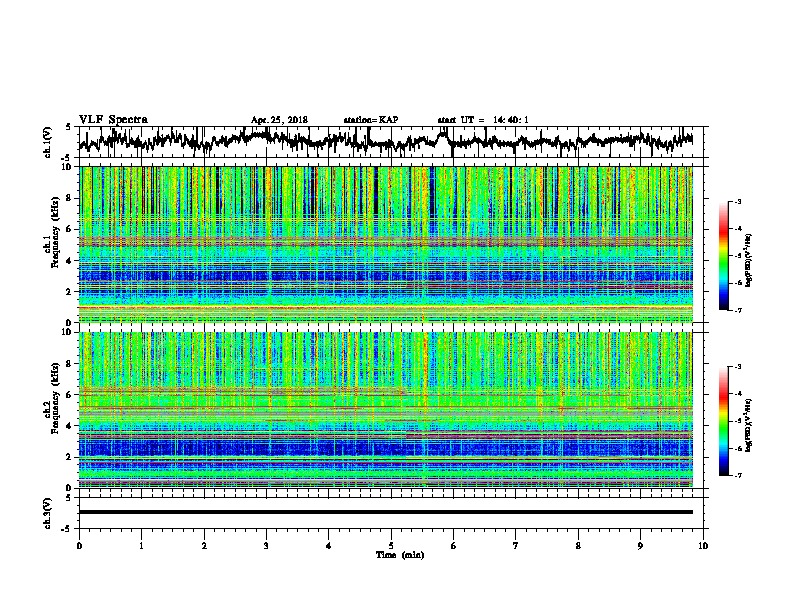The height and width of the screenshot is (612, 792).
Task: Click the time axis tick label 3
Action: [266, 546]
